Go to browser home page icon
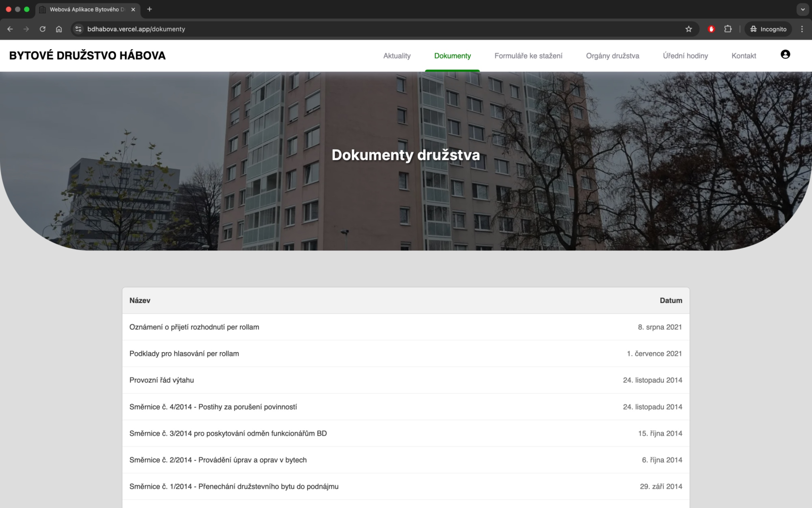The height and width of the screenshot is (508, 812). (x=59, y=29)
